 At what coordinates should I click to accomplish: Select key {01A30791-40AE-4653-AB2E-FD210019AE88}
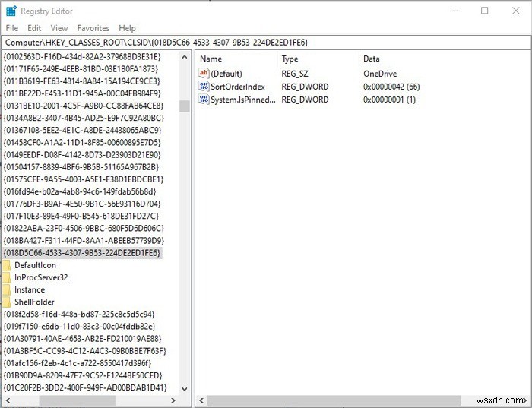point(82,338)
